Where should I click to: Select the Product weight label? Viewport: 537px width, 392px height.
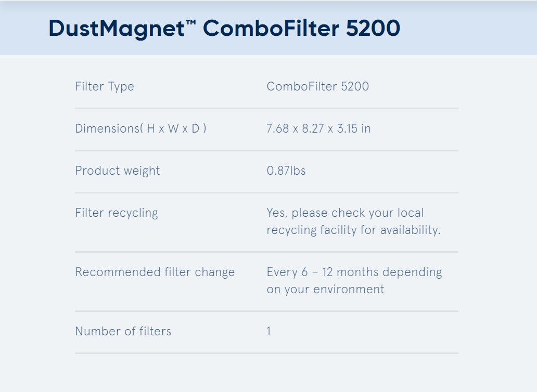pos(118,171)
